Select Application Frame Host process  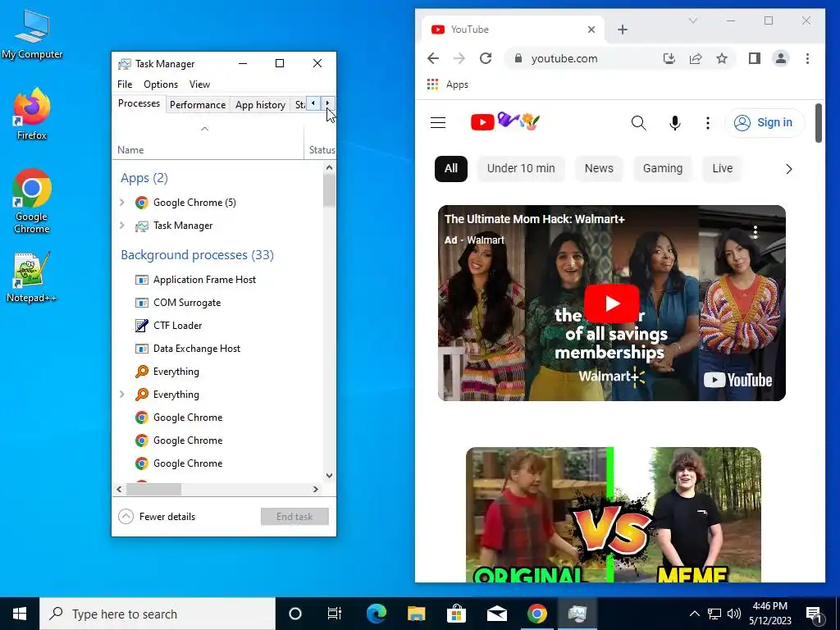217,279
